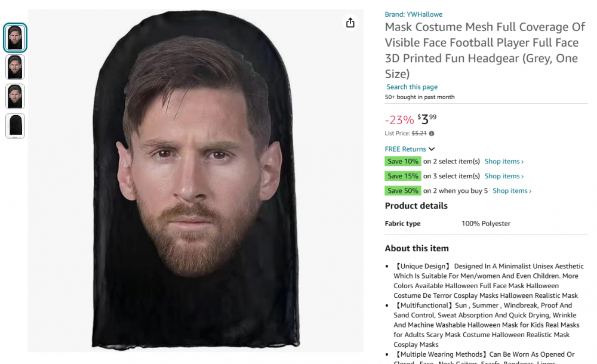
Task: Open the List Price info icon
Action: coord(432,134)
